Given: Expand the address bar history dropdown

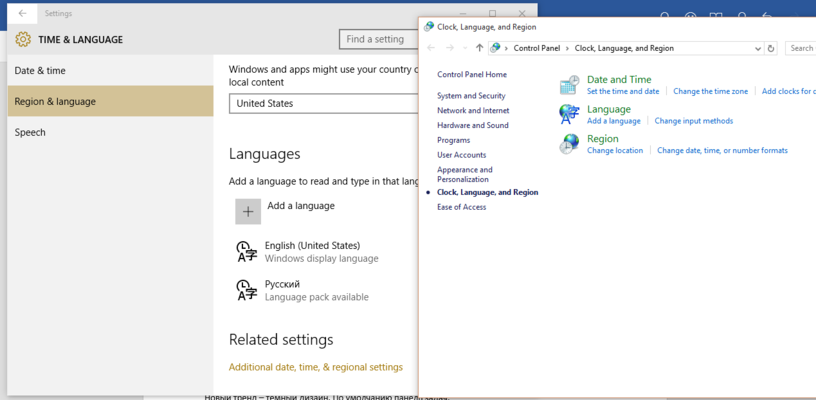Looking at the screenshot, I should 758,48.
